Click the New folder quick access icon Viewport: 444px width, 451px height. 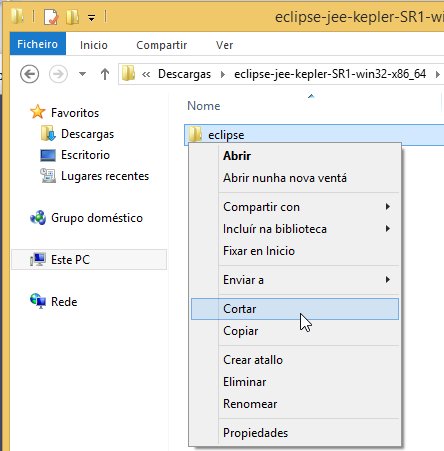73,17
